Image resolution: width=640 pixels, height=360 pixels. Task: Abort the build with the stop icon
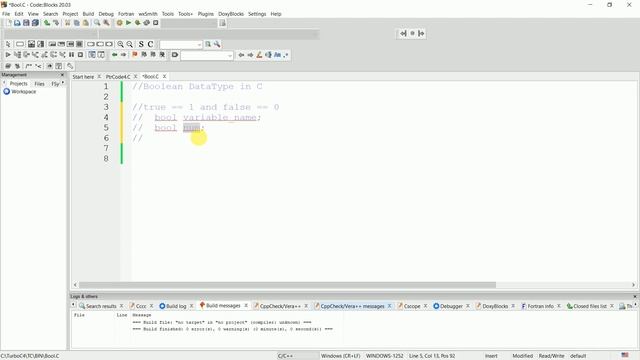point(156,23)
